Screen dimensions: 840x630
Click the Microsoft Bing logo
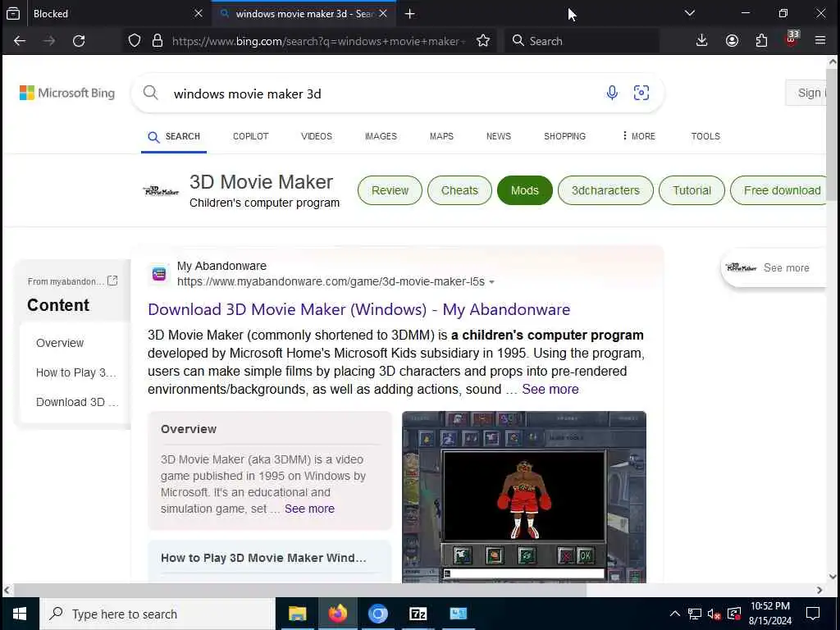[67, 94]
